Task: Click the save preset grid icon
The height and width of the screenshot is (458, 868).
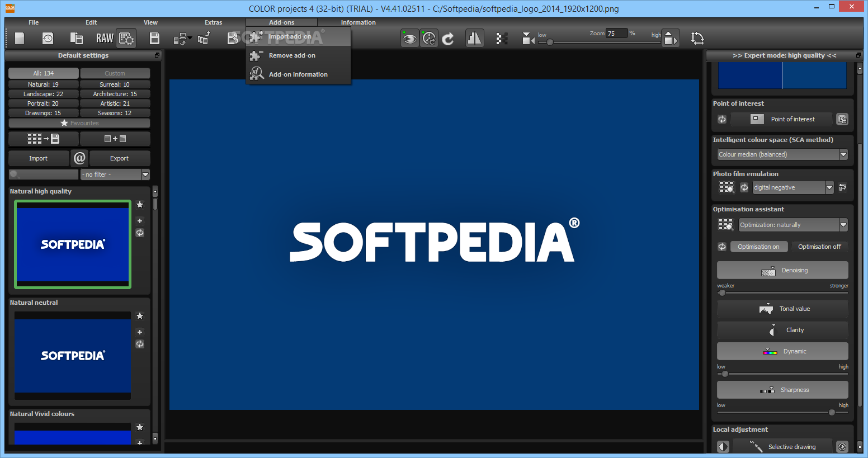Action: 44,139
